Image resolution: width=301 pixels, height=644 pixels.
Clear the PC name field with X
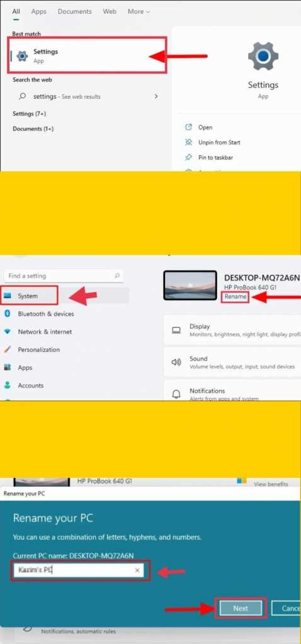(x=137, y=570)
